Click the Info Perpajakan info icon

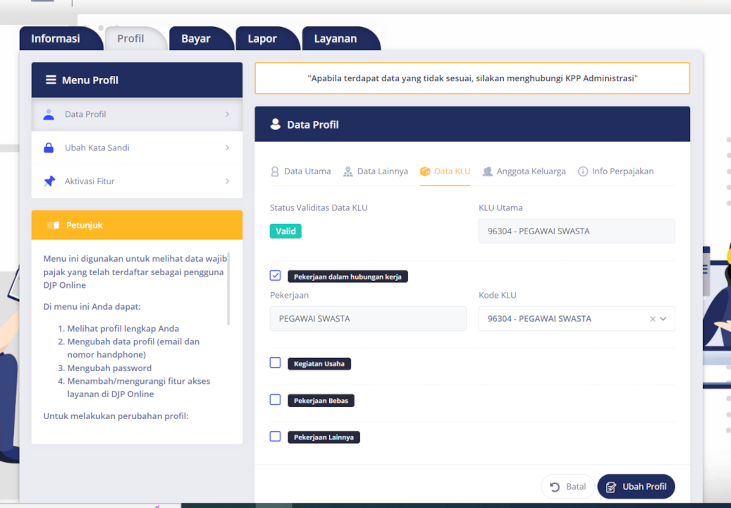point(583,171)
